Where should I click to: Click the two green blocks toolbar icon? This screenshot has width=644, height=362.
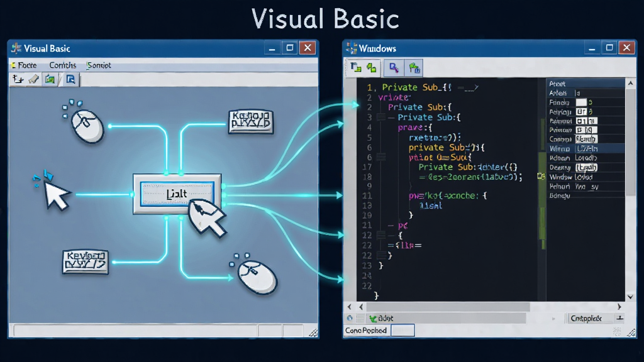(x=372, y=68)
